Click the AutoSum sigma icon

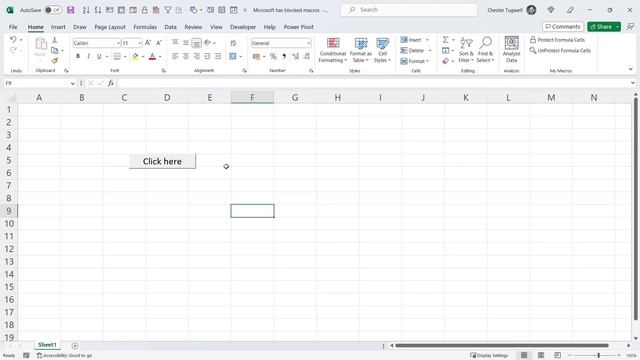[x=446, y=40]
